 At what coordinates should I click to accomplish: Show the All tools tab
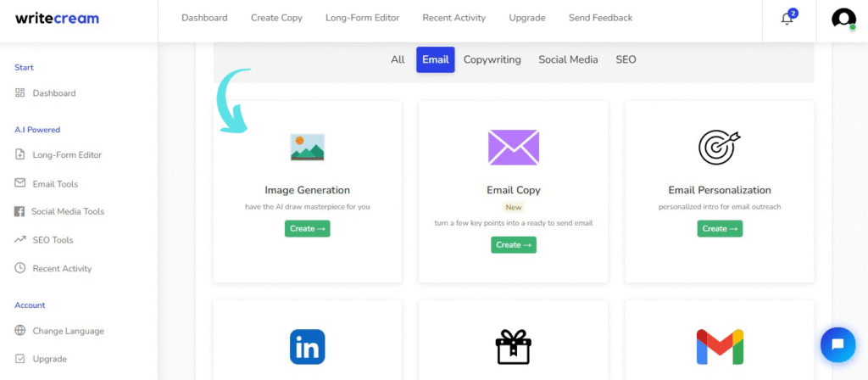click(x=398, y=59)
